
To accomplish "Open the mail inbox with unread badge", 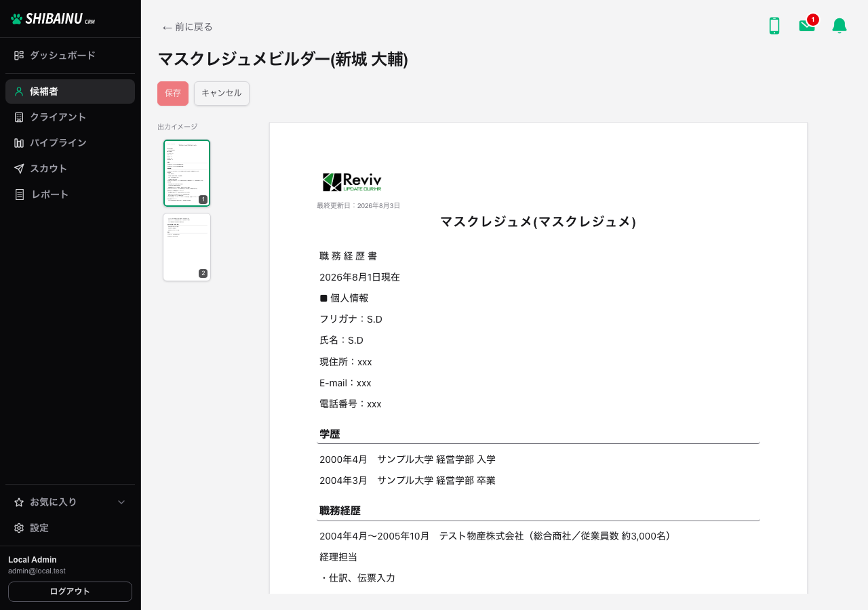I will click(x=807, y=26).
